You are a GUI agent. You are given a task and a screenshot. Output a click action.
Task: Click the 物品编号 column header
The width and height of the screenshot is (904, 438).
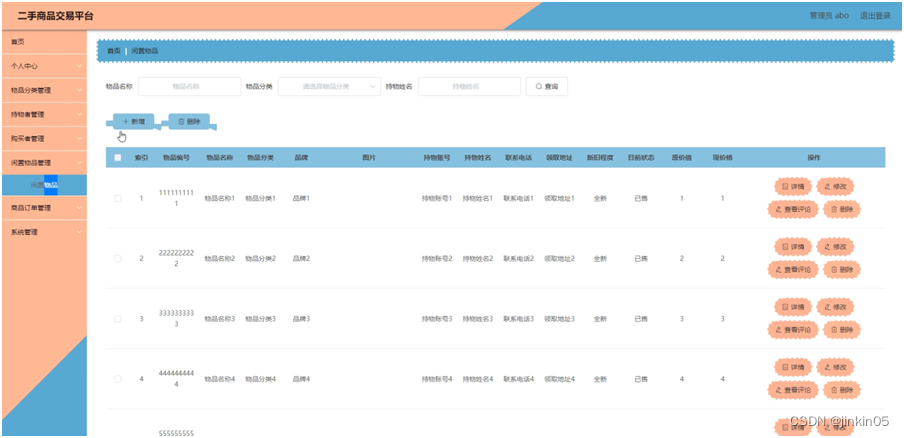pos(176,157)
